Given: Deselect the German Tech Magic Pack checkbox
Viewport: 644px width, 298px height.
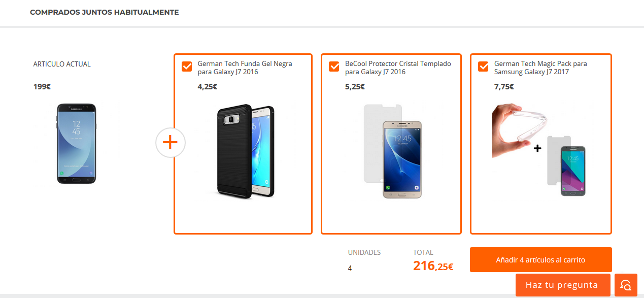Looking at the screenshot, I should 483,66.
